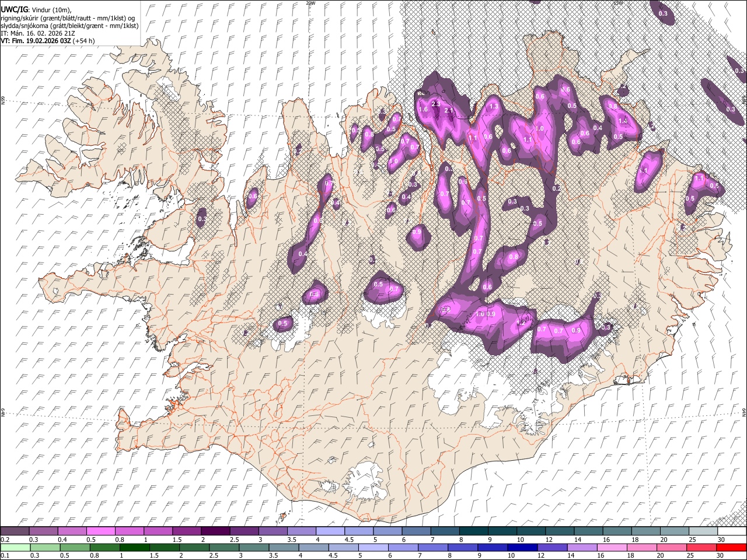747x560 pixels.
Task: Click the snow legend swatch between 0.5 and 0.8
Action: pyautogui.click(x=100, y=531)
